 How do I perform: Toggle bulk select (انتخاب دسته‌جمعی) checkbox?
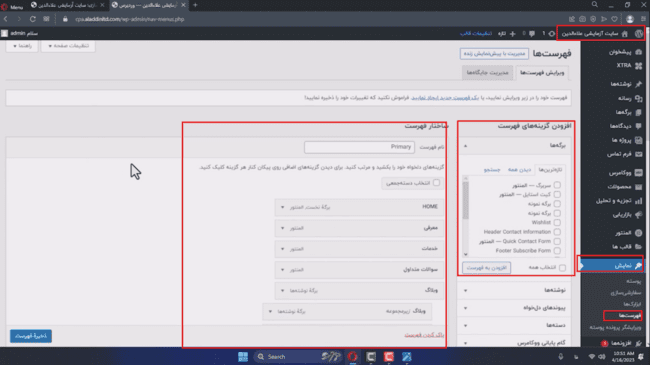[x=436, y=182]
